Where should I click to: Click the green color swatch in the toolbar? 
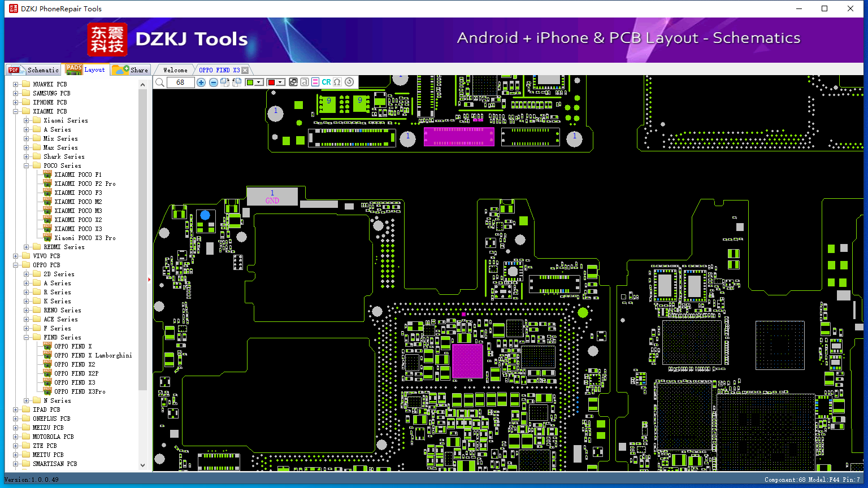point(250,82)
